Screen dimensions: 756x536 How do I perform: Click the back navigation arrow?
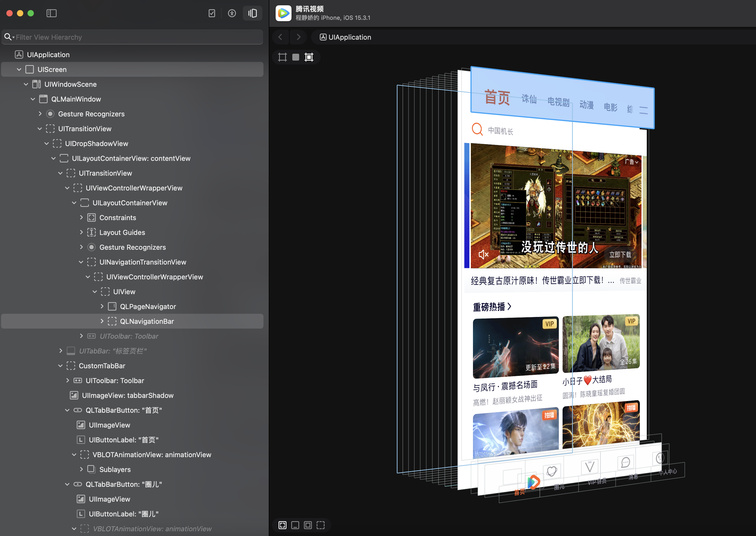coord(280,37)
